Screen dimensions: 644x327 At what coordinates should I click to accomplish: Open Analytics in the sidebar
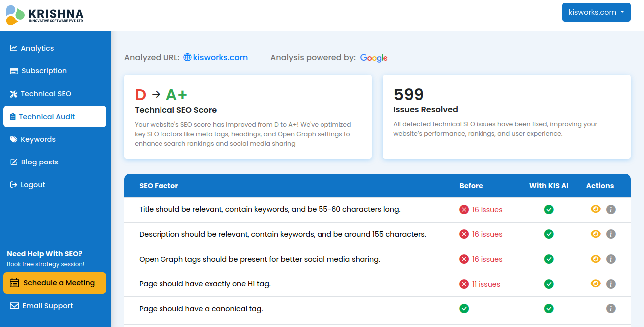(x=55, y=48)
